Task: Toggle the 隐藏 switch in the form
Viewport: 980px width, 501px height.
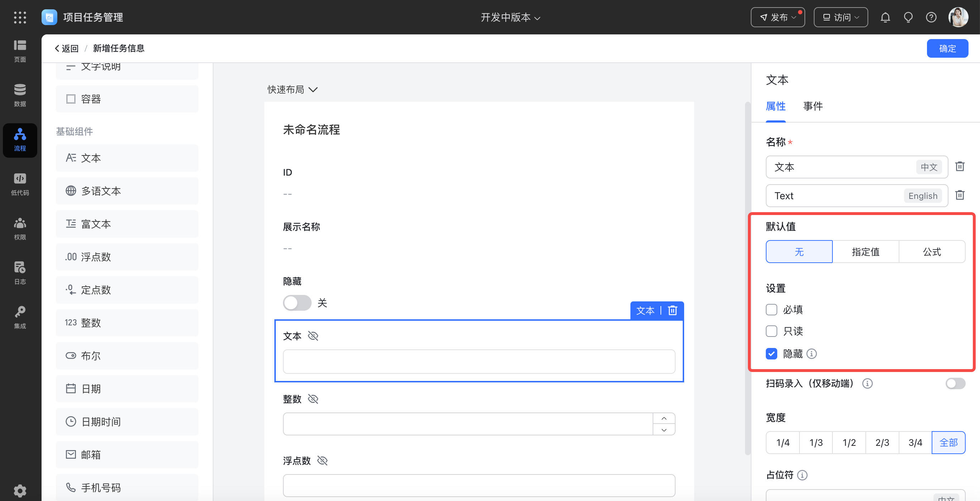Action: (297, 303)
